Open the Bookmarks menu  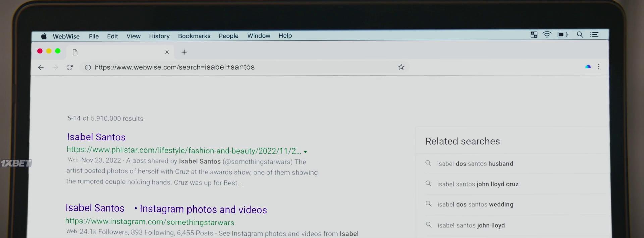(194, 36)
